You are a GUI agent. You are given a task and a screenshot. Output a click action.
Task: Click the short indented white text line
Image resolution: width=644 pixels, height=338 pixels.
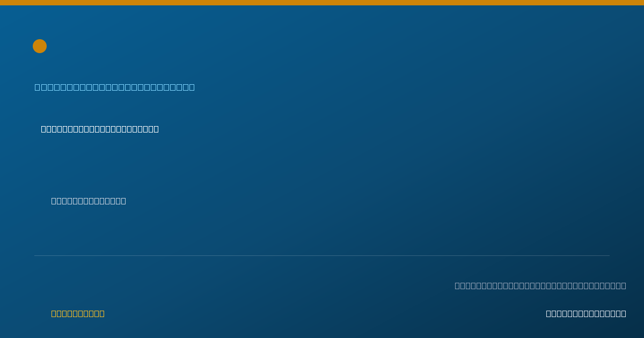(89, 201)
